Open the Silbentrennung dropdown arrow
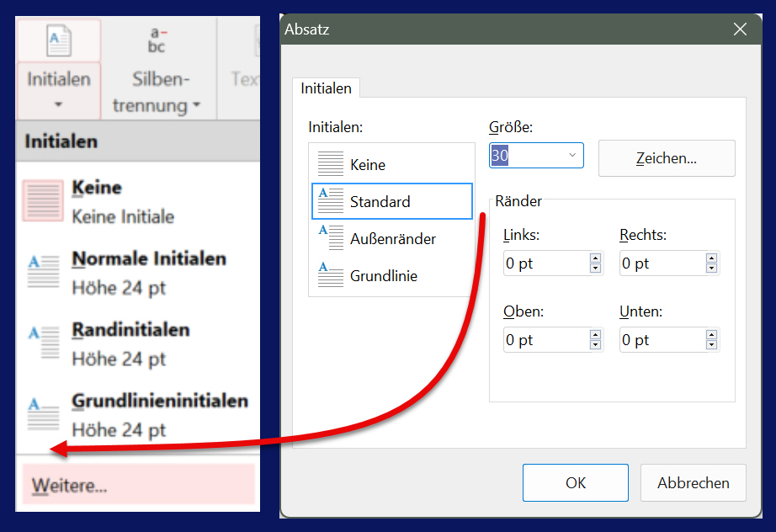 (x=196, y=106)
